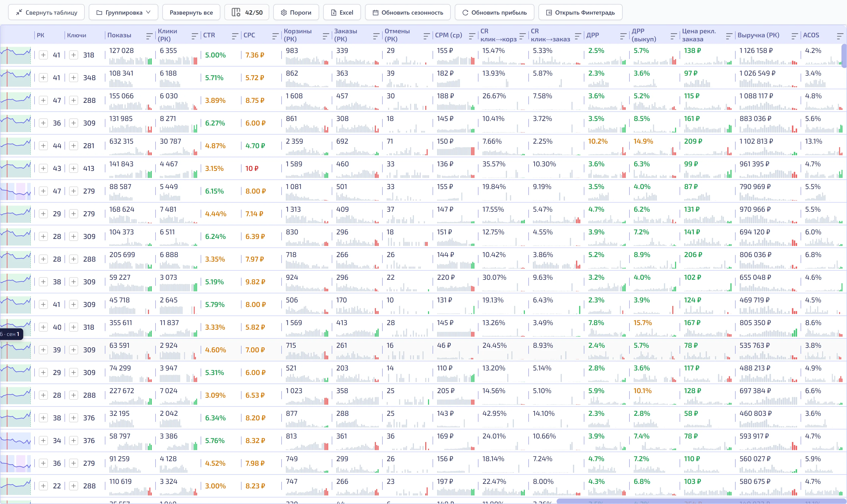Open filter icon of CR клик→корз column
Screen dimensions: 847x504
523,36
